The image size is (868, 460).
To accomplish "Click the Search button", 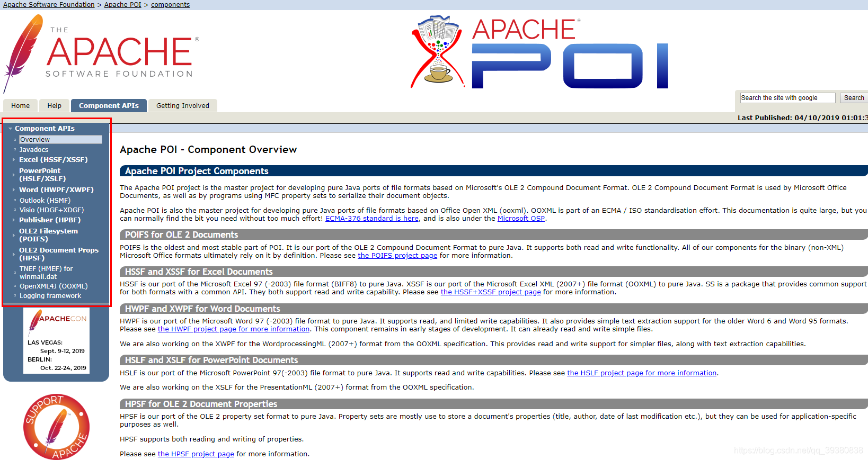I will (854, 98).
